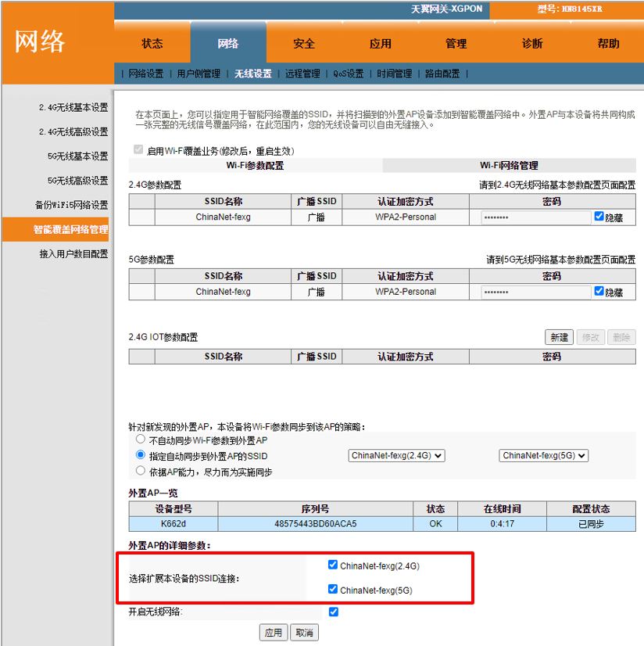Image resolution: width=644 pixels, height=646 pixels.
Task: Open 时间管理 submenu
Action: (x=395, y=74)
